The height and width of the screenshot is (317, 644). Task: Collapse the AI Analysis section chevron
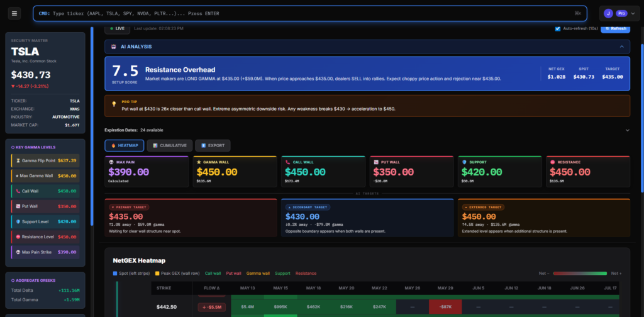coord(622,47)
